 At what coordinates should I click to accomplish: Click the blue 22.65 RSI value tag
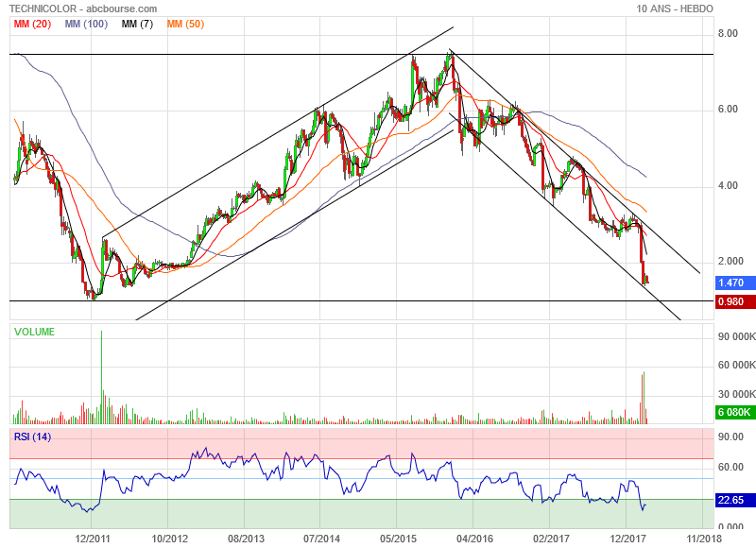731,500
